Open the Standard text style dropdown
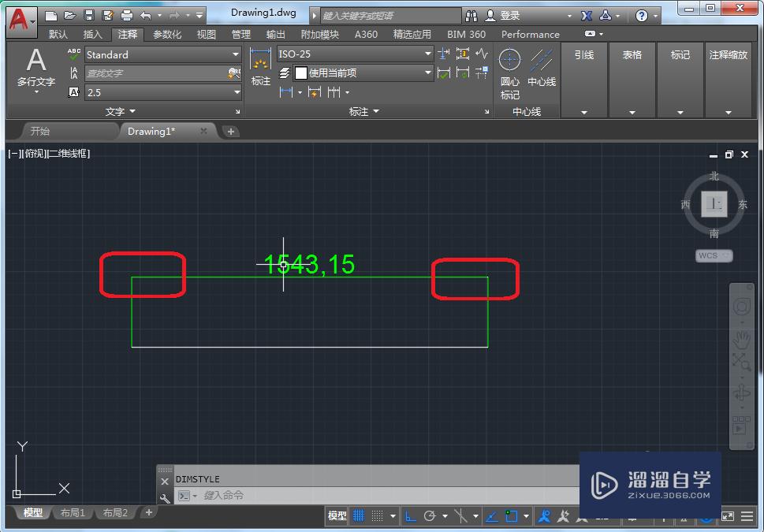The image size is (764, 532). click(237, 54)
